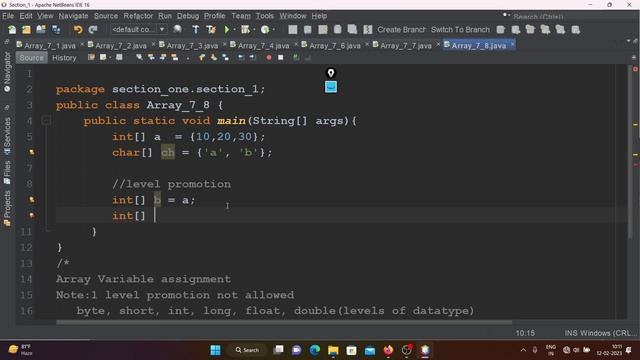Open the Help menu
Viewport: 640px width, 360px height.
coord(319,16)
